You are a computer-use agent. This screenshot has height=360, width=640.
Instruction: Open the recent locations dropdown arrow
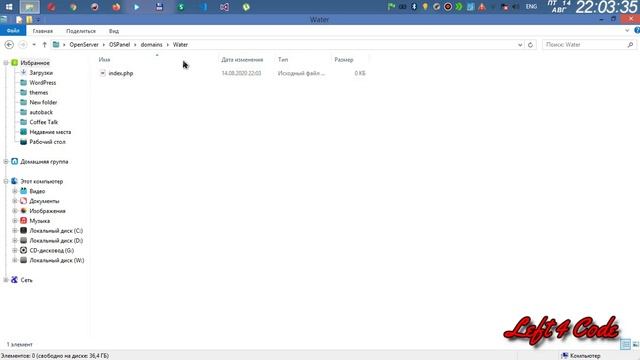click(34, 44)
